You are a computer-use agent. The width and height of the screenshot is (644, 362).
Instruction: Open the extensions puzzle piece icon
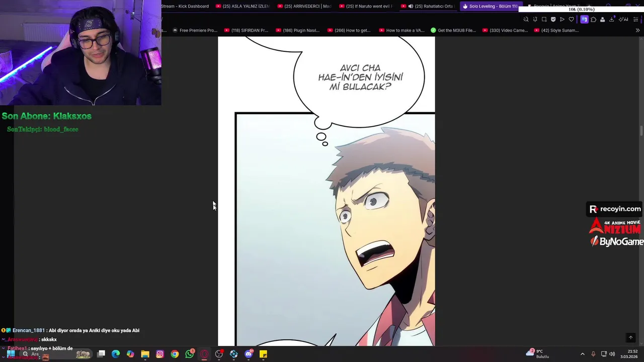click(x=593, y=19)
